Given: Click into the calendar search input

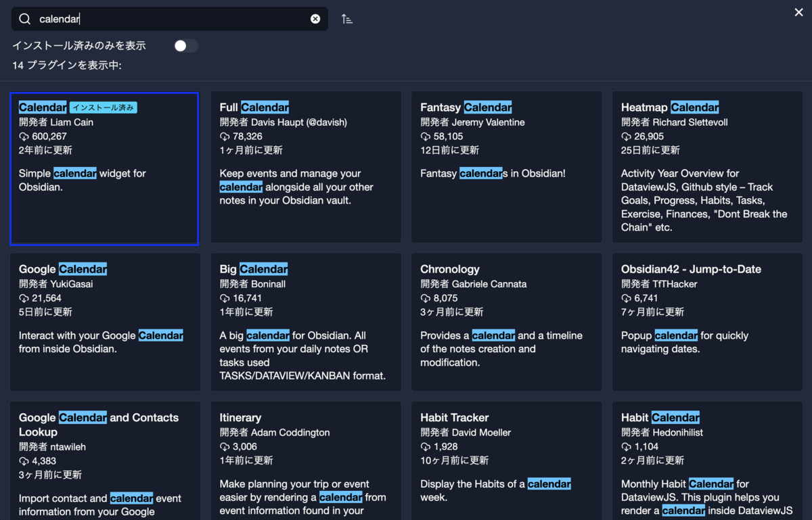Looking at the screenshot, I should [169, 19].
